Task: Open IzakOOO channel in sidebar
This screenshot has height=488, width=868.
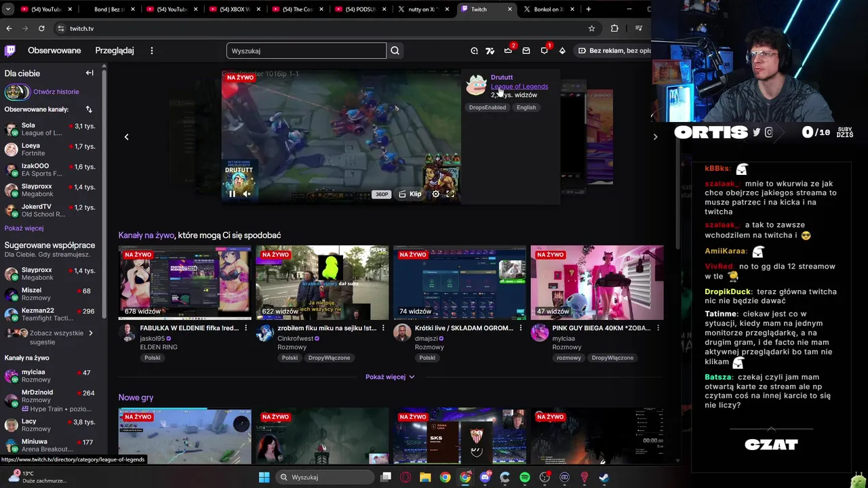Action: (x=51, y=169)
